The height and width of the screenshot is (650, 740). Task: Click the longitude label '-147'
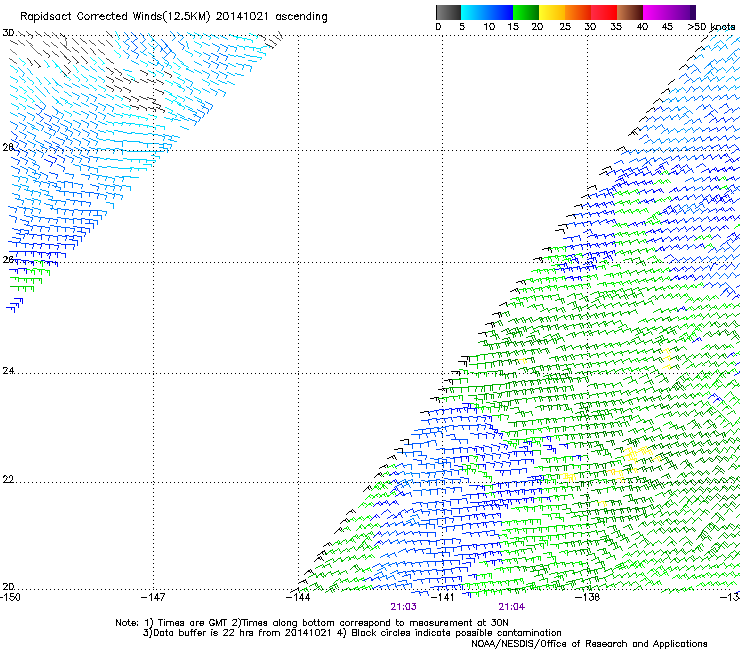coord(153,597)
